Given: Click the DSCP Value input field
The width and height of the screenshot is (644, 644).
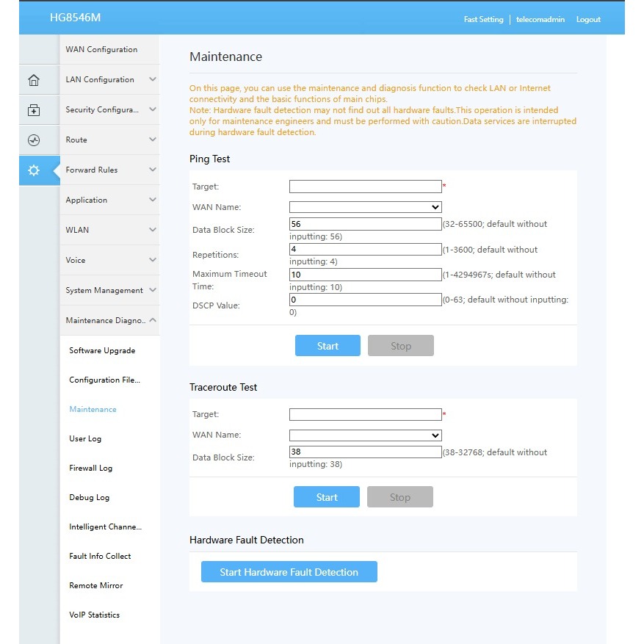Looking at the screenshot, I should pos(365,300).
